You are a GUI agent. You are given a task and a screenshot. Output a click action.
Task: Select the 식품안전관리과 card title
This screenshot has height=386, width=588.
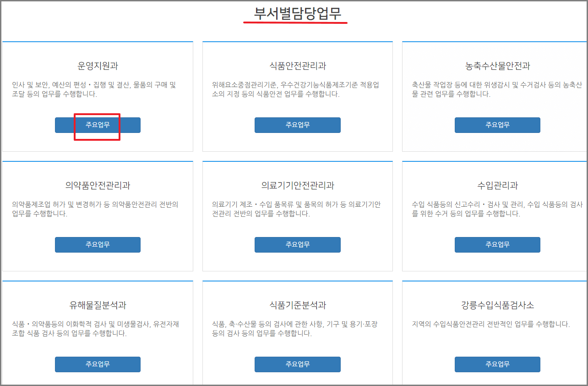298,66
